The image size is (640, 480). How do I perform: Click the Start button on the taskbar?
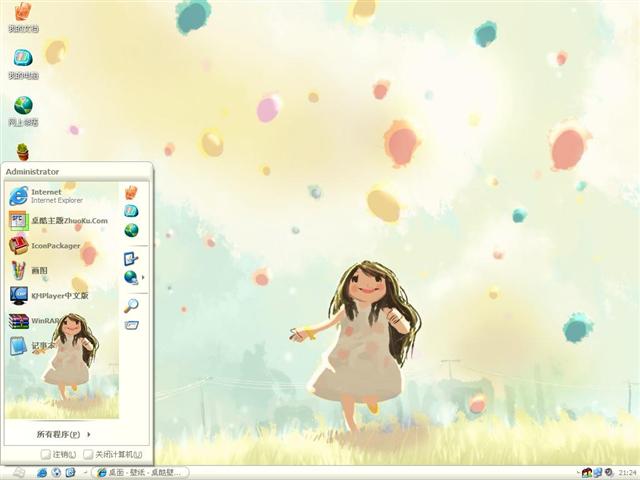click(17, 472)
